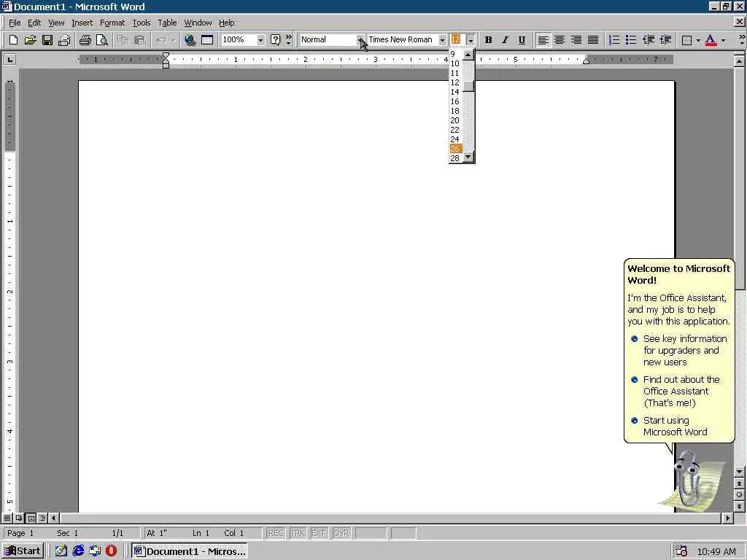Toggle Bold formatting

pyautogui.click(x=488, y=40)
